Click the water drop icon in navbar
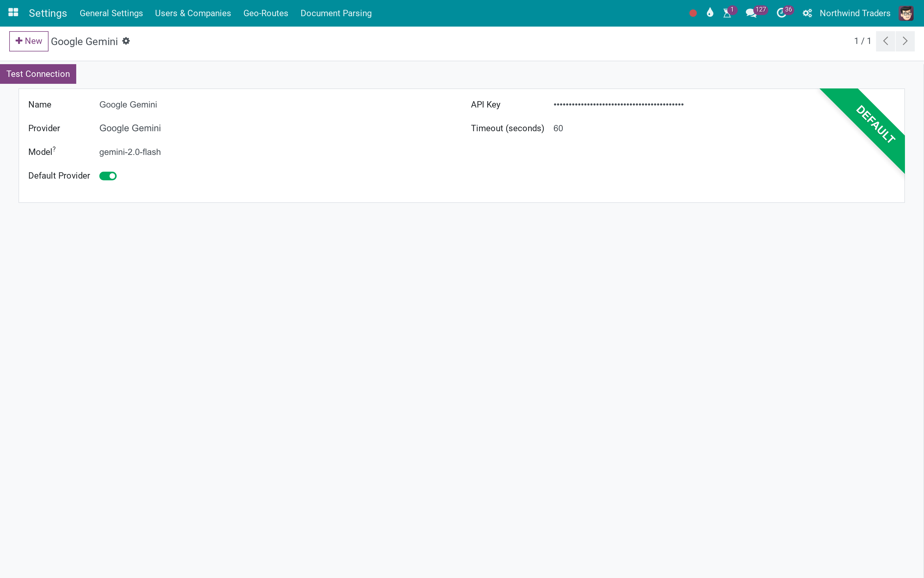924x578 pixels. point(710,13)
